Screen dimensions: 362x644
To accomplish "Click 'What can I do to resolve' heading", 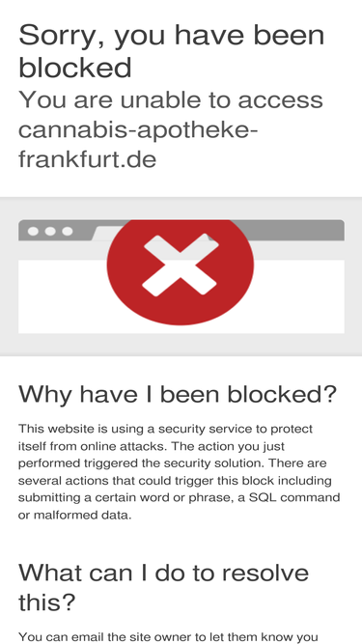I will 163,573.
